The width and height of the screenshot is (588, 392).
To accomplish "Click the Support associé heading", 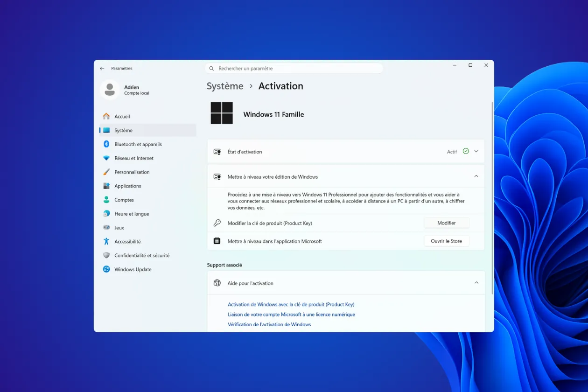I will click(224, 265).
